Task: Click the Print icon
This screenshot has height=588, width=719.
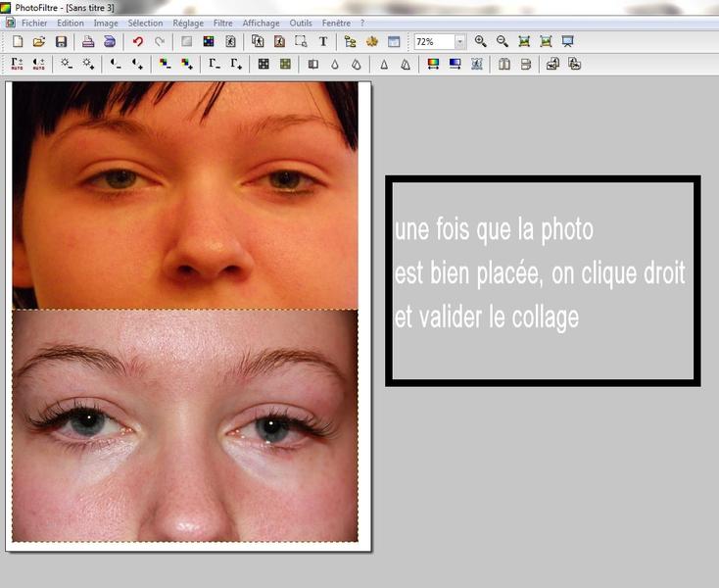Action: point(88,42)
